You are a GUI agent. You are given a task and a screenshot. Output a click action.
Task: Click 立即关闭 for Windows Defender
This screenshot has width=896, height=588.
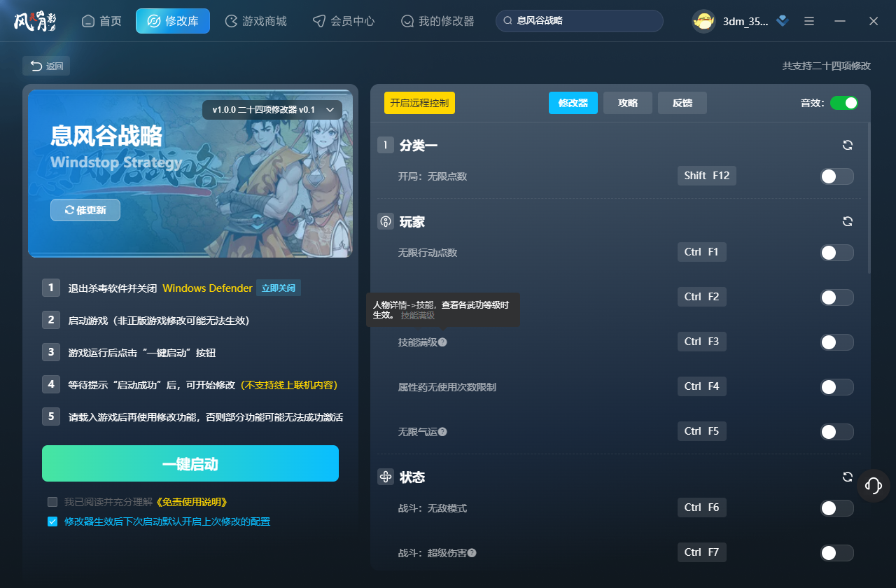tap(279, 288)
